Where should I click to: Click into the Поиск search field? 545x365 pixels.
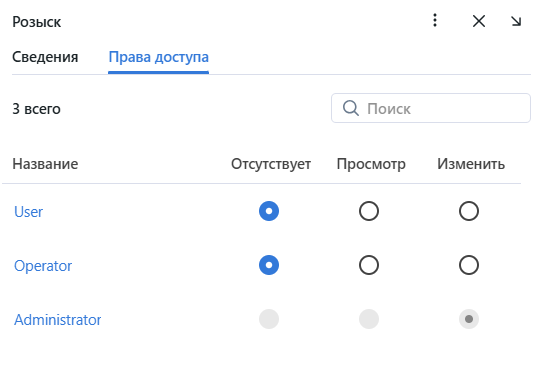pos(431,108)
